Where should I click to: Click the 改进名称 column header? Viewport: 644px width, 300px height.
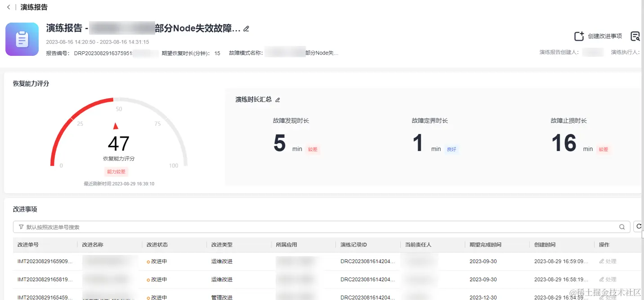pos(93,245)
